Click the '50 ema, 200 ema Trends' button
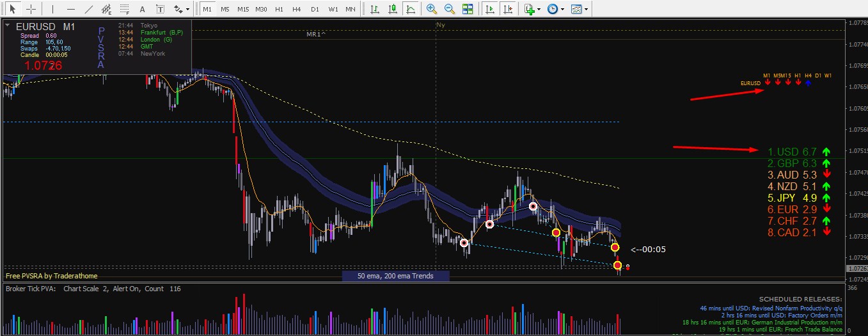This screenshot has width=868, height=336. pos(395,276)
